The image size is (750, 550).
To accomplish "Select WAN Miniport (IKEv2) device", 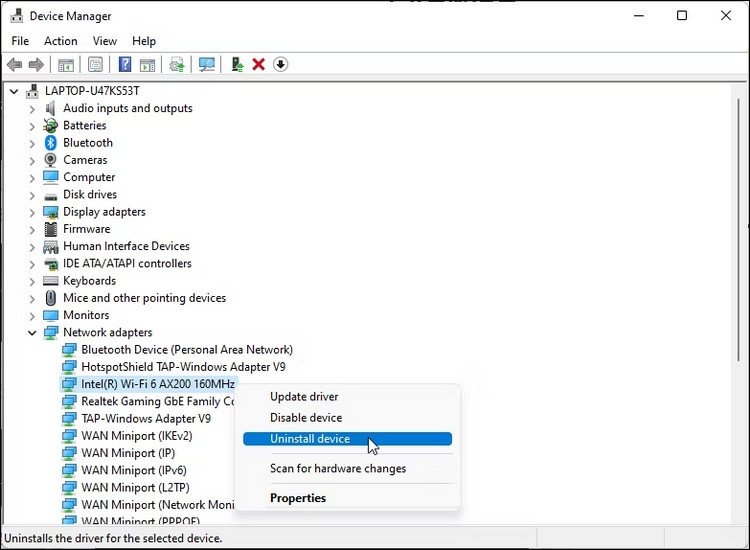I will pos(136,436).
